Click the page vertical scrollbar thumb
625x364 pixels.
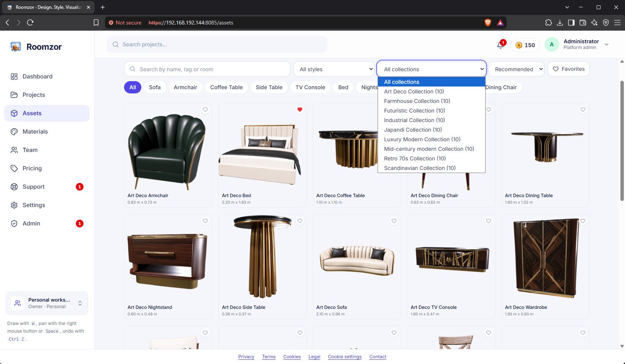pos(622,140)
